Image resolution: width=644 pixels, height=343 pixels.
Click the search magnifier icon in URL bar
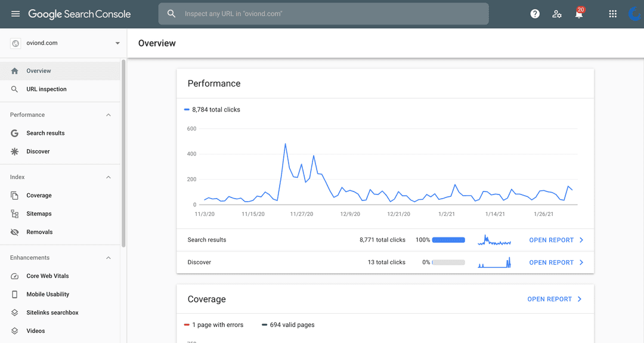point(171,14)
